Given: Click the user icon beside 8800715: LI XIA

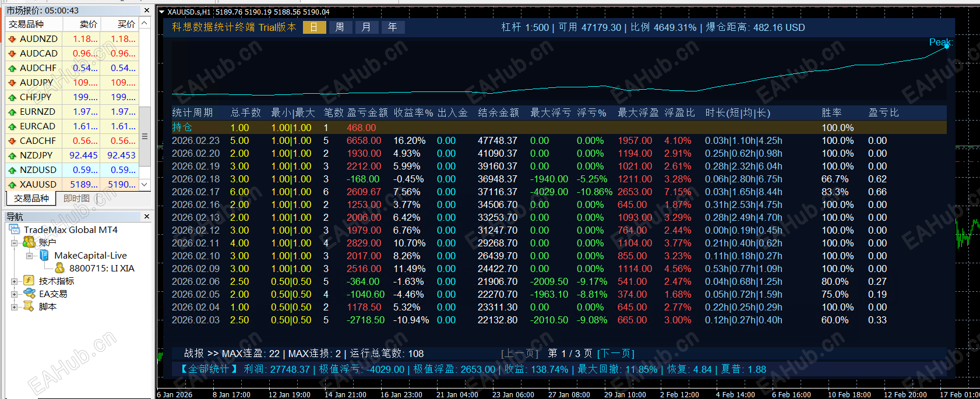Looking at the screenshot, I should click(x=59, y=268).
